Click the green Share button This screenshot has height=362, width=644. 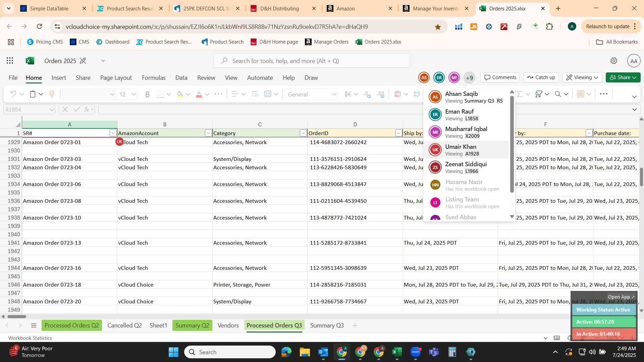click(x=623, y=77)
